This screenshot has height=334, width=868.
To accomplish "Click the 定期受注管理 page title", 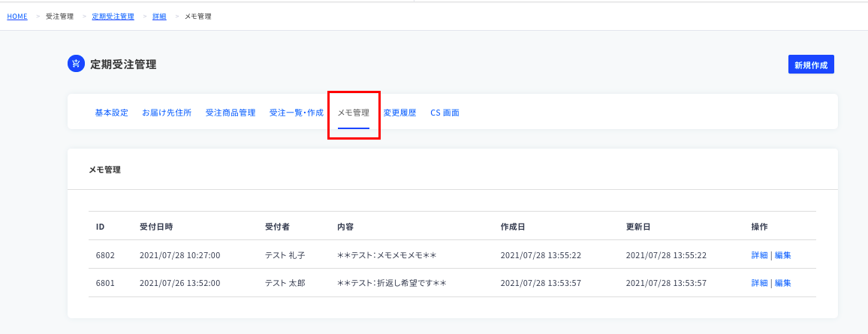I will pos(123,65).
